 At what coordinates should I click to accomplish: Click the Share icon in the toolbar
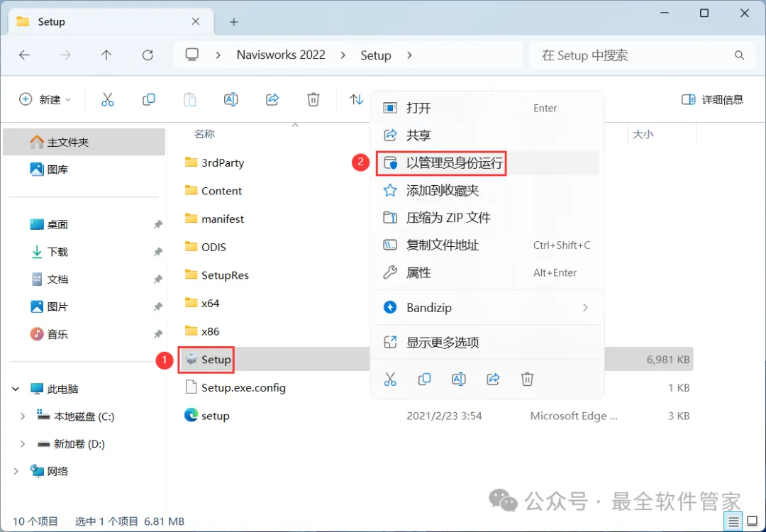coord(272,99)
